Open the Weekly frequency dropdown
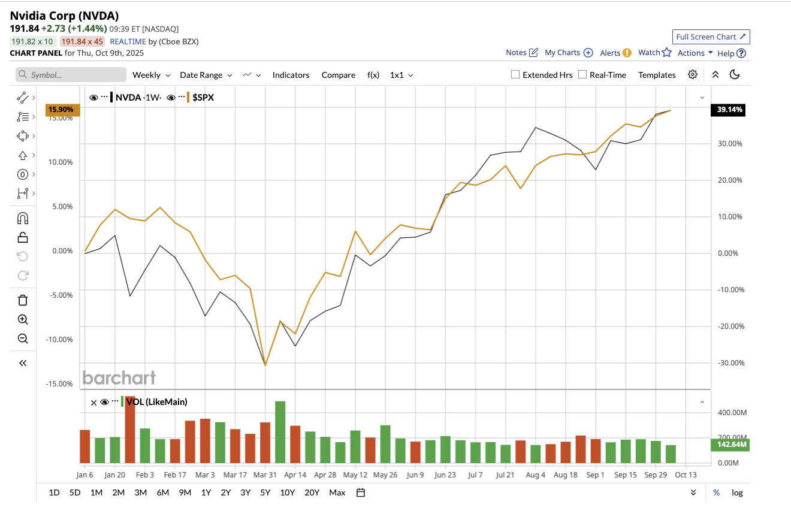Screen dimensions: 791x532 (x=152, y=75)
